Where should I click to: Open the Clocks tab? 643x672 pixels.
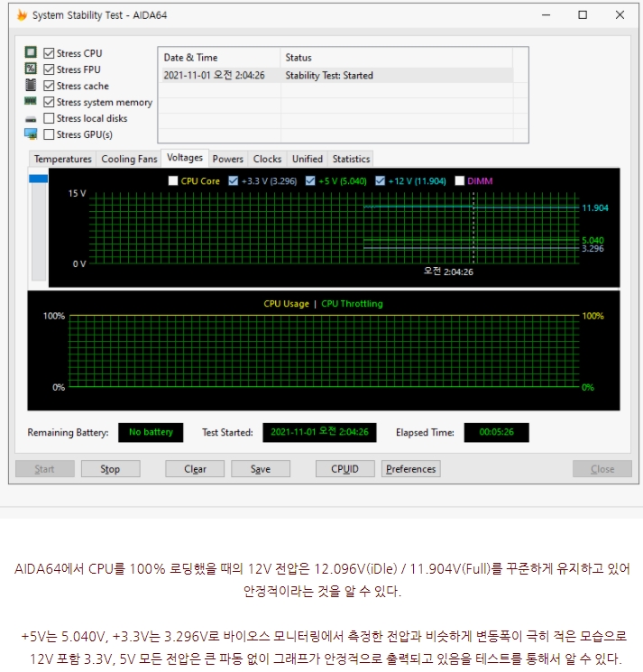pos(267,159)
